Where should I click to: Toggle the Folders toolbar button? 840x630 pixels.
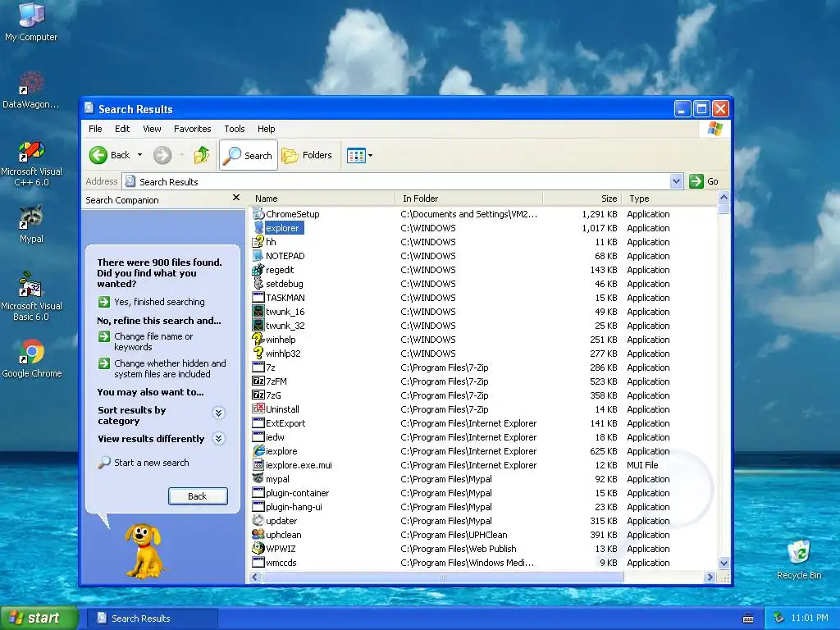click(307, 155)
